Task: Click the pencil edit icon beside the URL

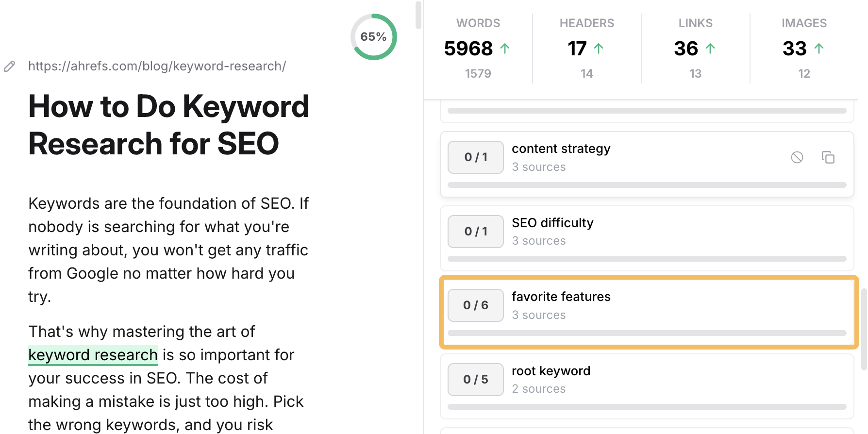Action: click(10, 67)
